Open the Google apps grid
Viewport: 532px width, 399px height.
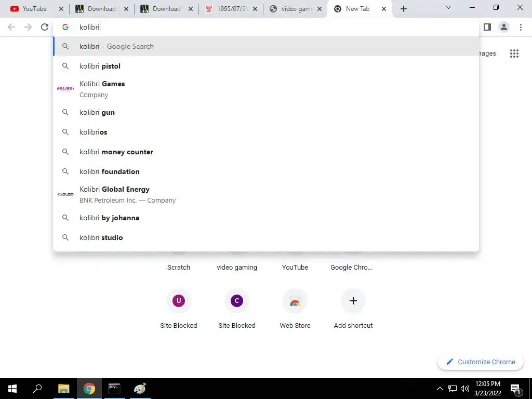tap(514, 54)
